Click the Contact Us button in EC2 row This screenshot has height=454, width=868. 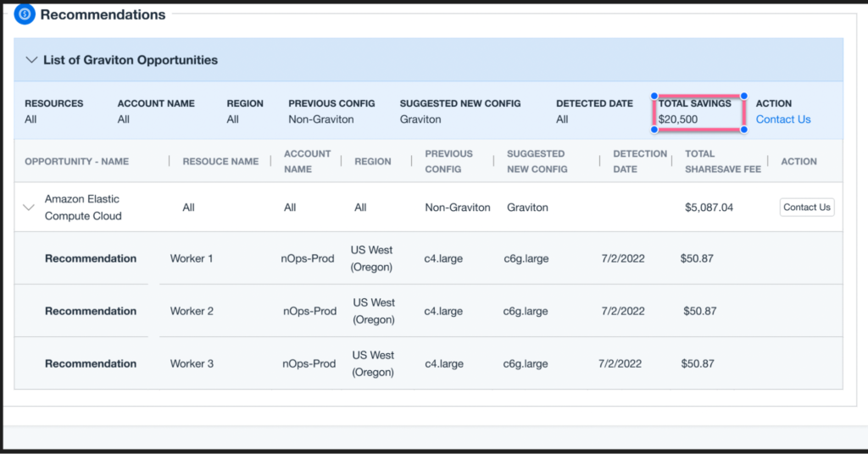point(807,208)
